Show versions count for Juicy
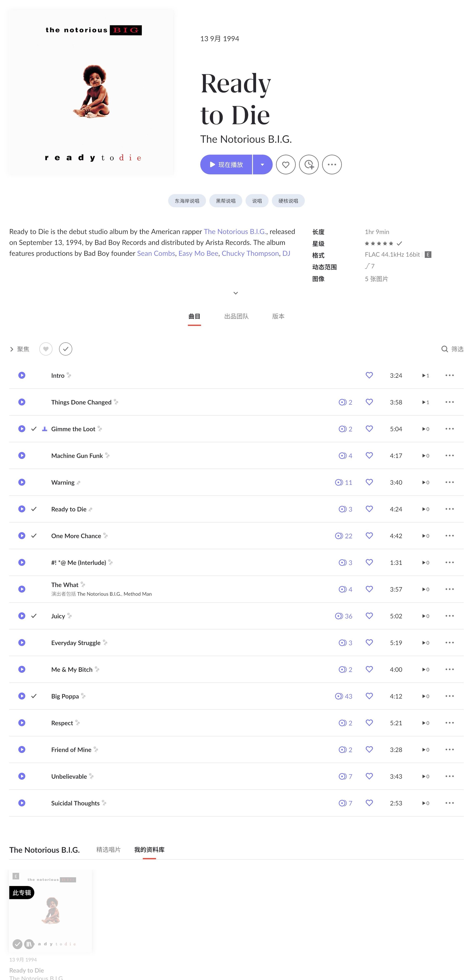Viewport: 468px width, 980px height. coord(344,616)
